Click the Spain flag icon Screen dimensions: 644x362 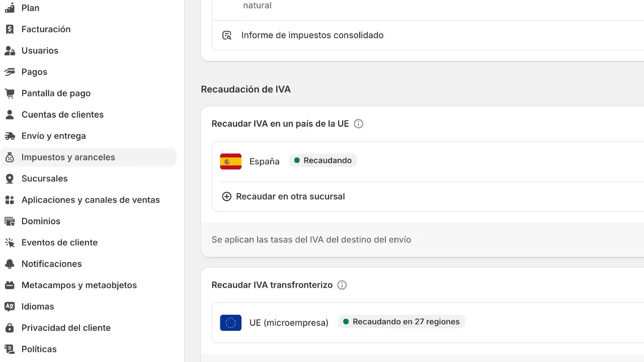(x=230, y=161)
